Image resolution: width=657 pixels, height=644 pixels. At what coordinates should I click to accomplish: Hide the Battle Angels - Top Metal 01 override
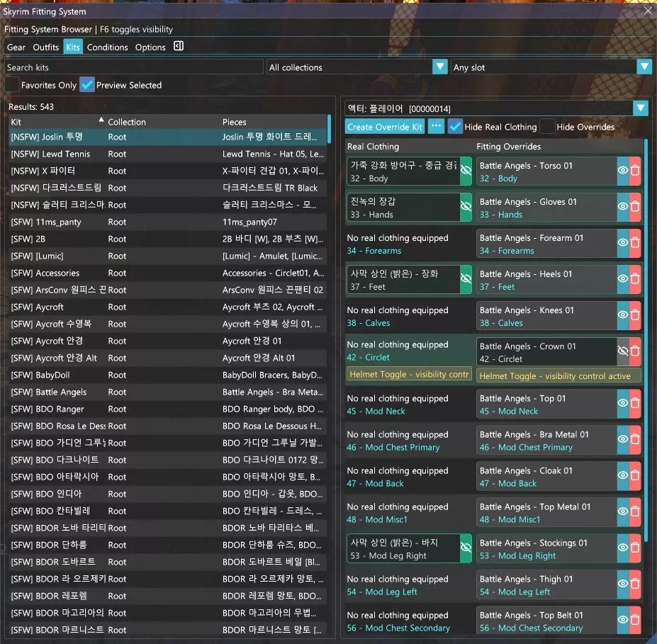coord(623,512)
